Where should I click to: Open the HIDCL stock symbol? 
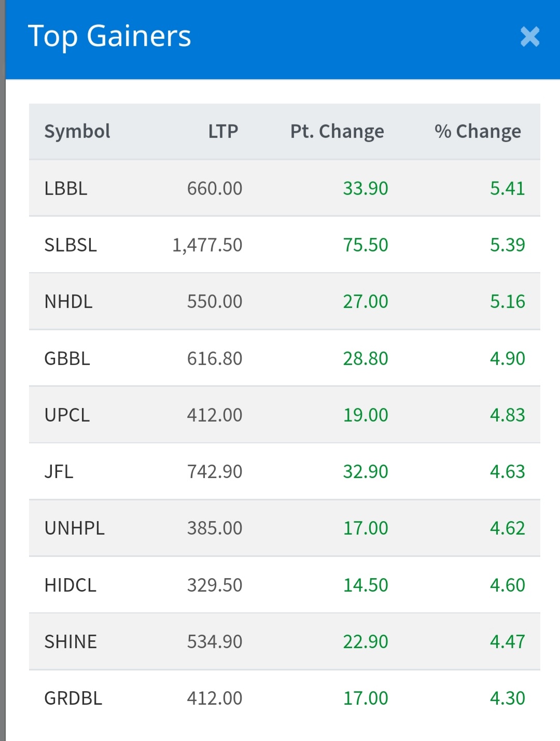[71, 585]
